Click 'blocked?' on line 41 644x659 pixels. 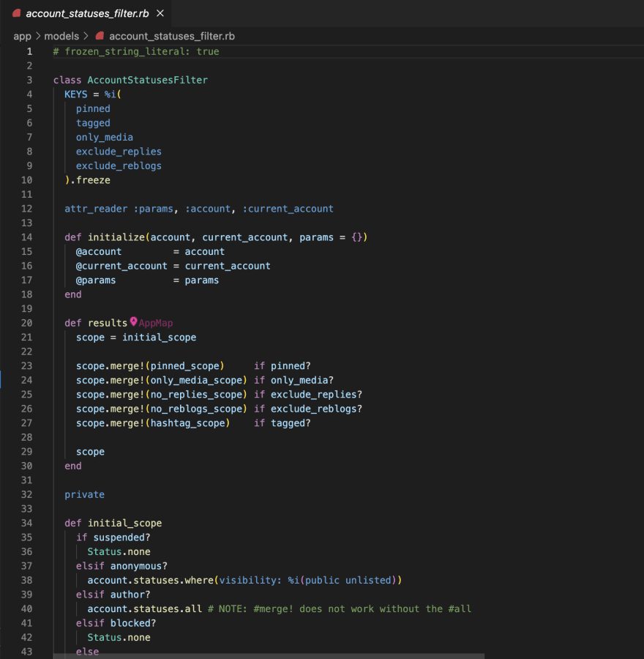[x=133, y=623]
